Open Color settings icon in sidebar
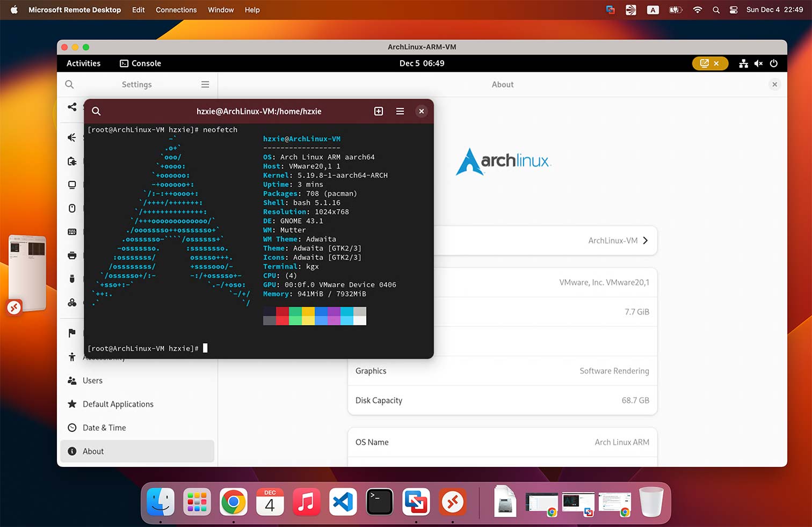The height and width of the screenshot is (527, 812). 72,303
